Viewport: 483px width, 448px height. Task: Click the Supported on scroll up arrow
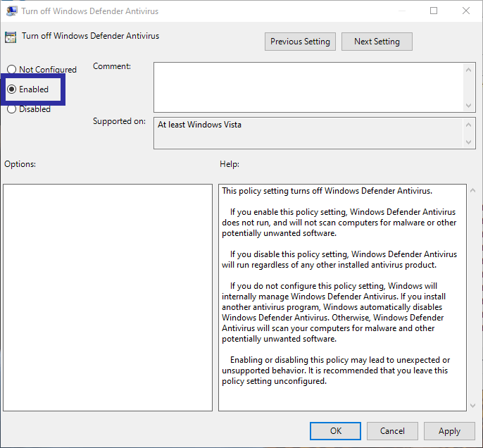click(468, 125)
